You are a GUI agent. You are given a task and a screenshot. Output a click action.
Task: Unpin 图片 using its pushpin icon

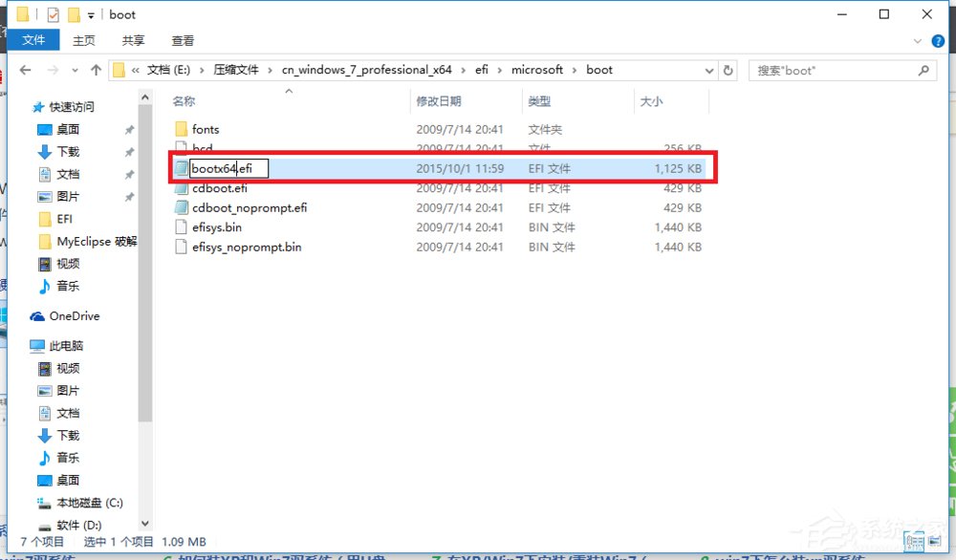click(131, 196)
